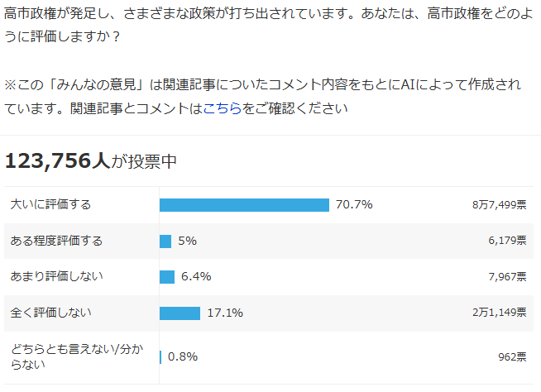The width and height of the screenshot is (541, 392).
Task: Click the result bar beside 6.4%
Action: click(x=167, y=276)
